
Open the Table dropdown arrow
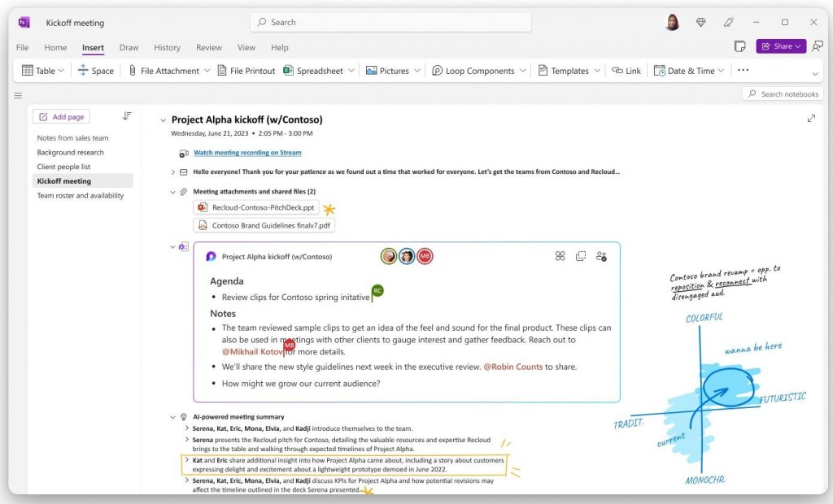pyautogui.click(x=61, y=71)
